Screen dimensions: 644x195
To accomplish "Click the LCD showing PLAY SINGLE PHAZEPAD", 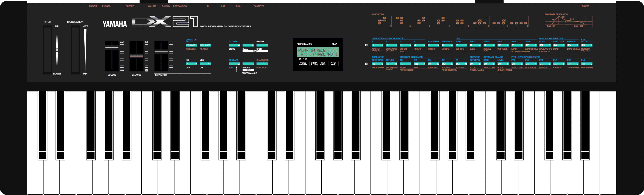I will (x=318, y=52).
